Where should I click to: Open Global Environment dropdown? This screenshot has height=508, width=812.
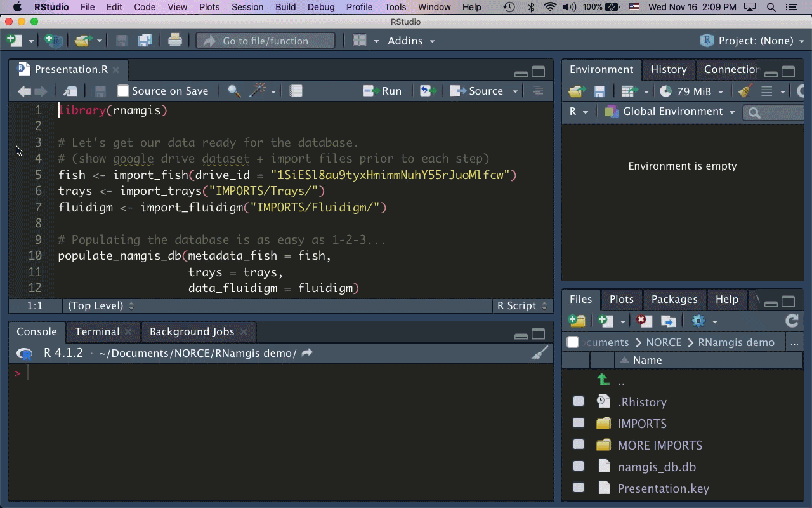point(669,112)
